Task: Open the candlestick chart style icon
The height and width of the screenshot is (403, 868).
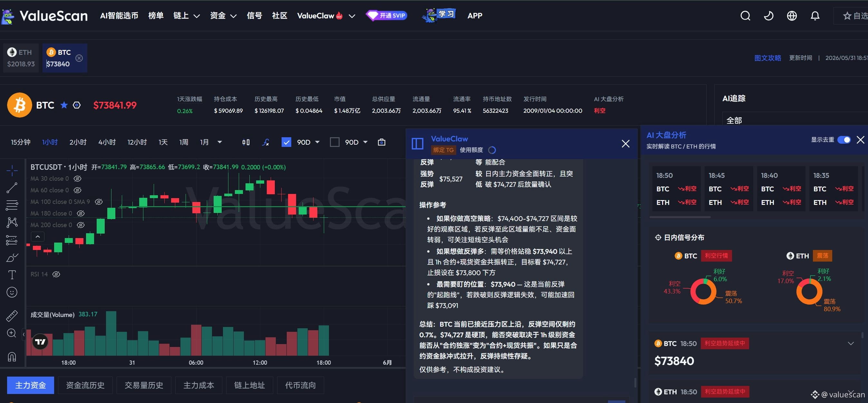Action: [x=246, y=142]
